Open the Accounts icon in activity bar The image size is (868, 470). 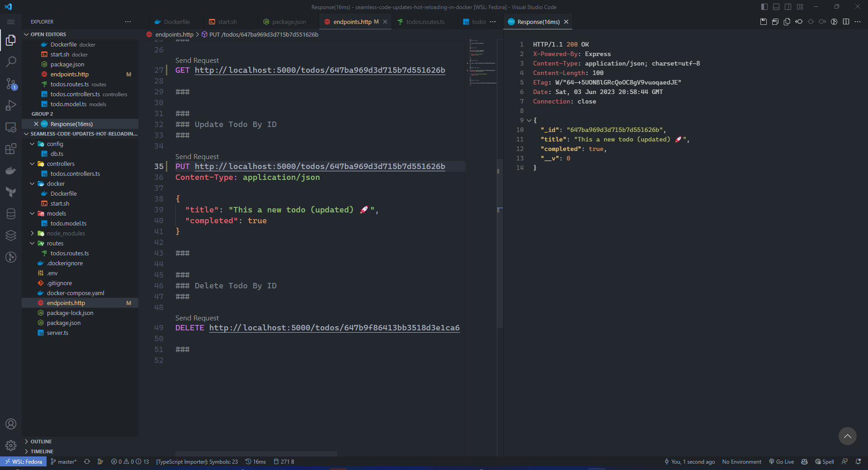click(x=11, y=424)
